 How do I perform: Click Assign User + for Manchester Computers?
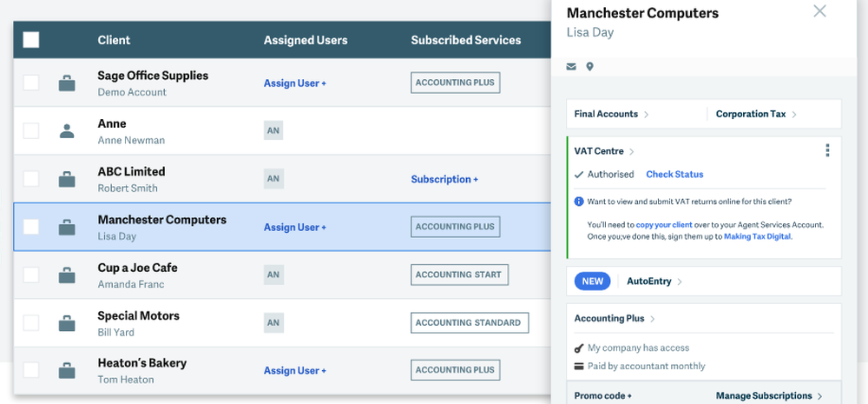pyautogui.click(x=295, y=228)
